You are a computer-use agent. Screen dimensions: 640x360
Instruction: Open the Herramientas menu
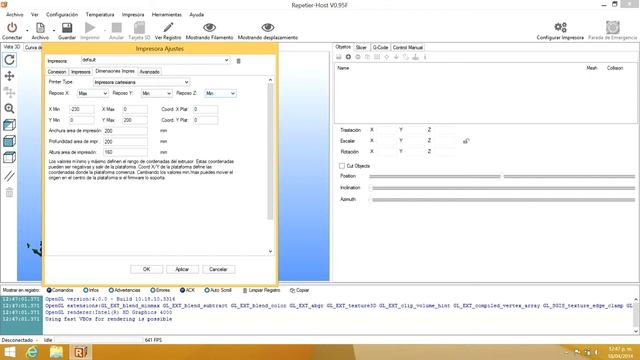pyautogui.click(x=167, y=15)
